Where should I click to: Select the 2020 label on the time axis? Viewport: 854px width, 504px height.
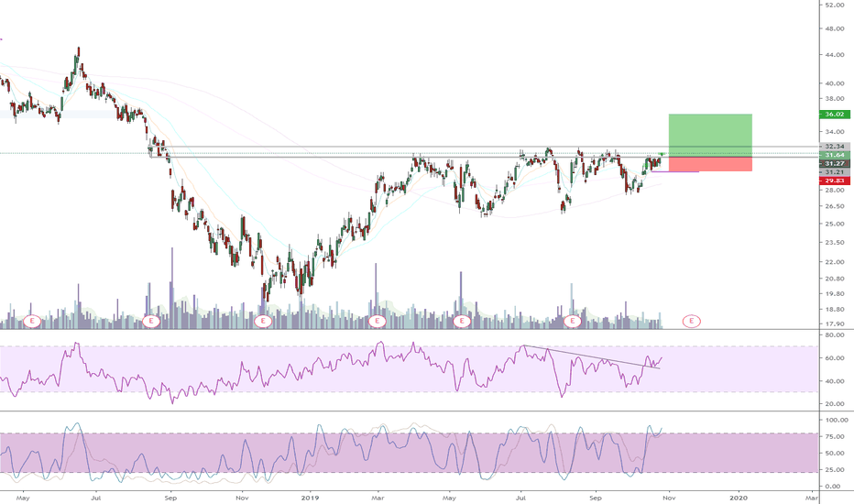pos(738,498)
